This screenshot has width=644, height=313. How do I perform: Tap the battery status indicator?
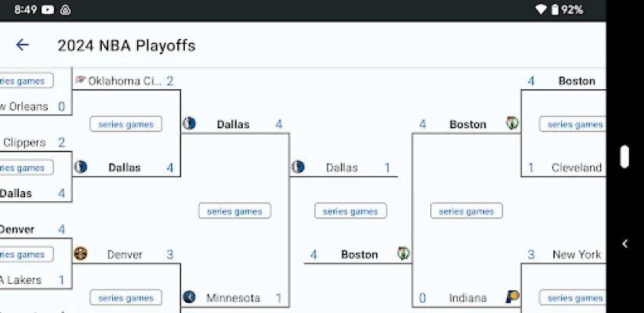pos(555,9)
